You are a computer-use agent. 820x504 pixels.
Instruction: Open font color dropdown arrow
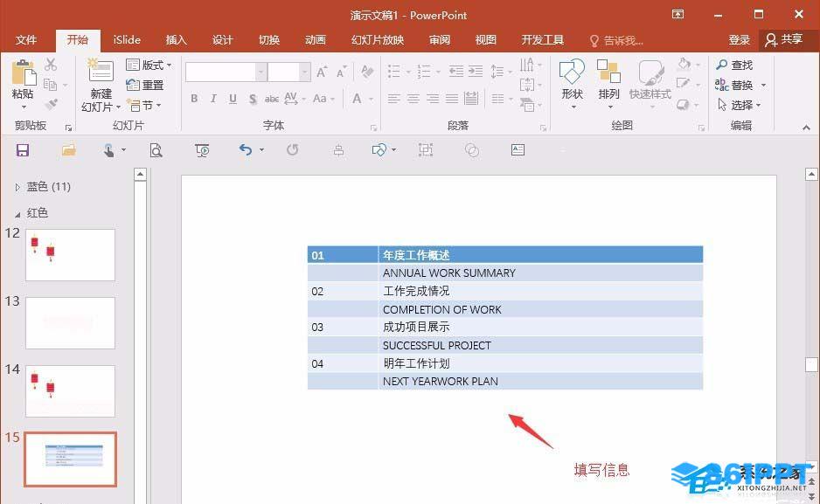371,99
